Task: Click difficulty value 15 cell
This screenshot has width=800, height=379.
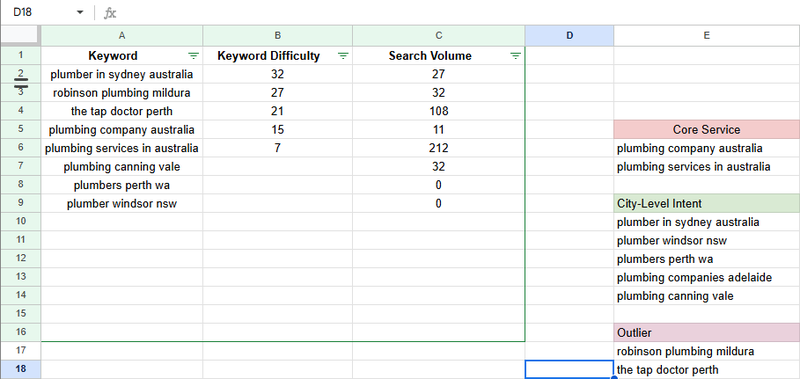Action: [x=278, y=130]
